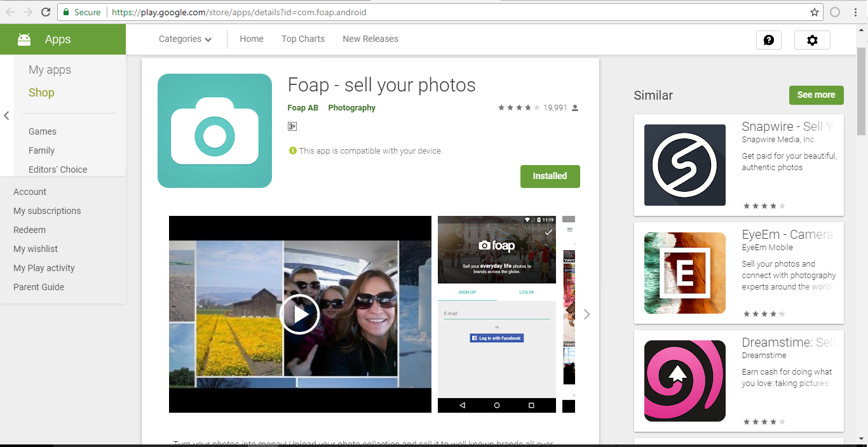868x447 pixels.
Task: Click the compatibility info icon
Action: tap(293, 150)
